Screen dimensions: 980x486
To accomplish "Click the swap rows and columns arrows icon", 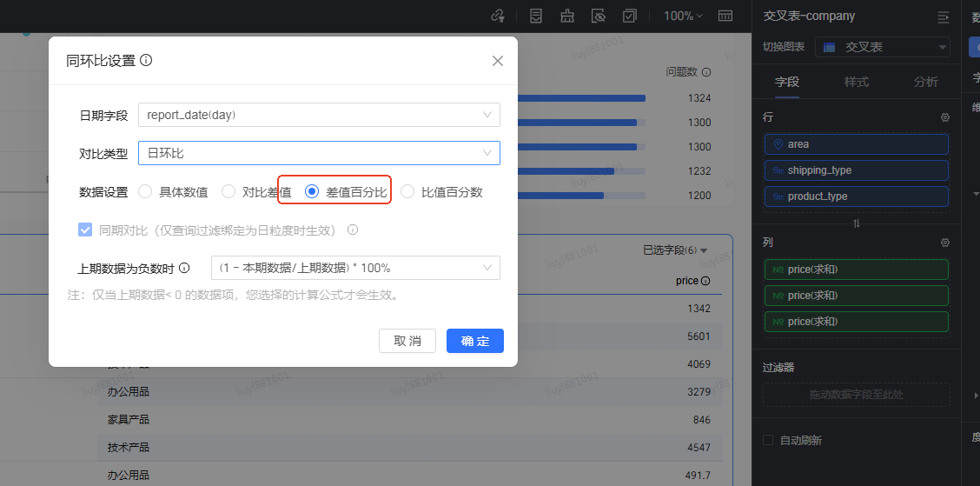I will pyautogui.click(x=857, y=223).
